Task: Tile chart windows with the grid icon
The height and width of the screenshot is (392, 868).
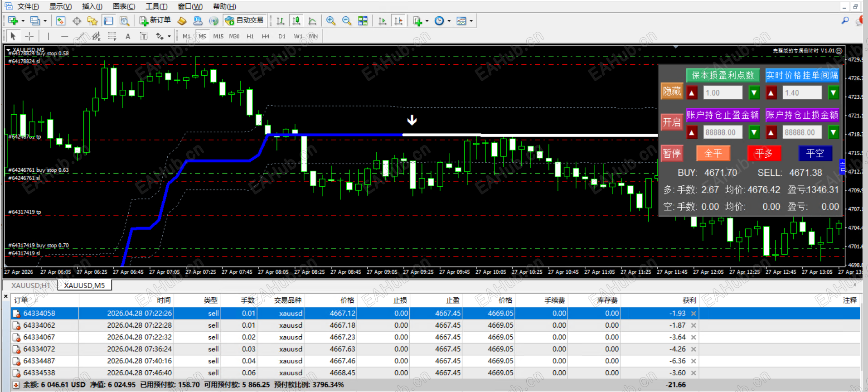Action: [363, 21]
